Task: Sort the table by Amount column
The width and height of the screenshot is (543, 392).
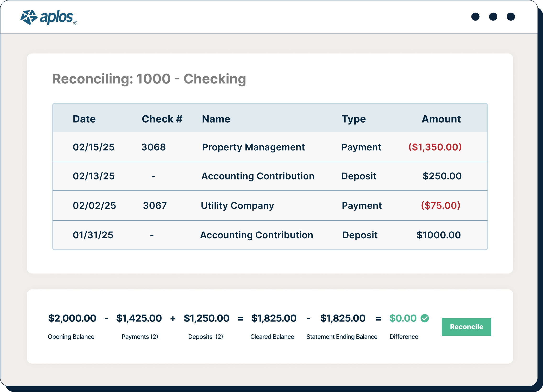Action: [x=441, y=119]
